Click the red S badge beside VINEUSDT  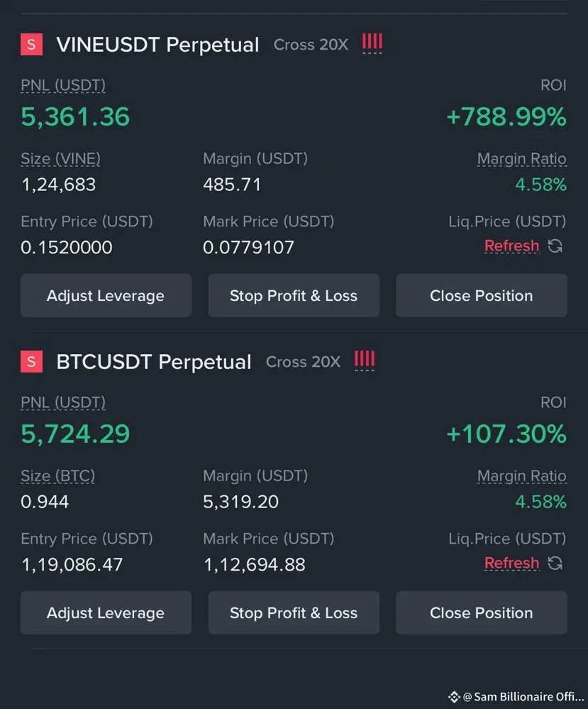click(32, 44)
